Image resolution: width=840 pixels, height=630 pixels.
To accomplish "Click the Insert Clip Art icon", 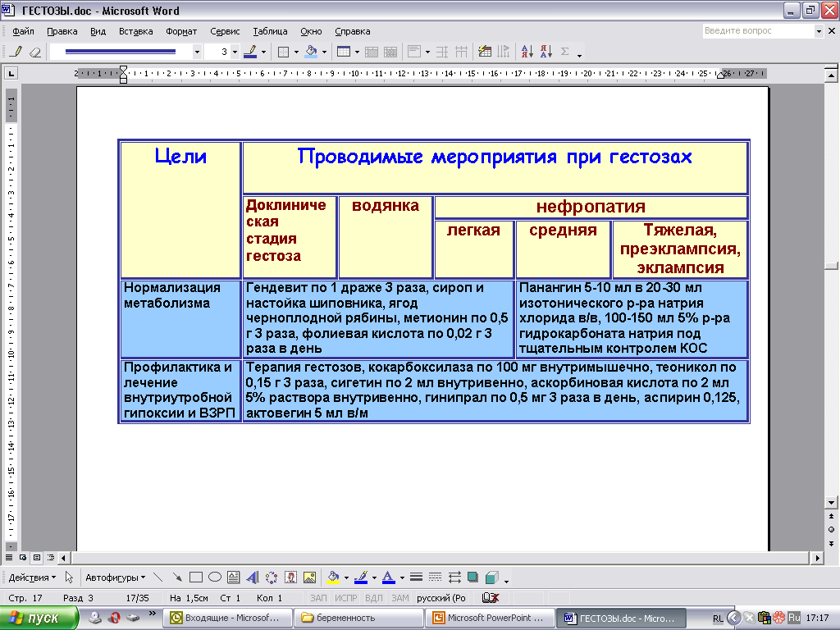I will tap(290, 577).
